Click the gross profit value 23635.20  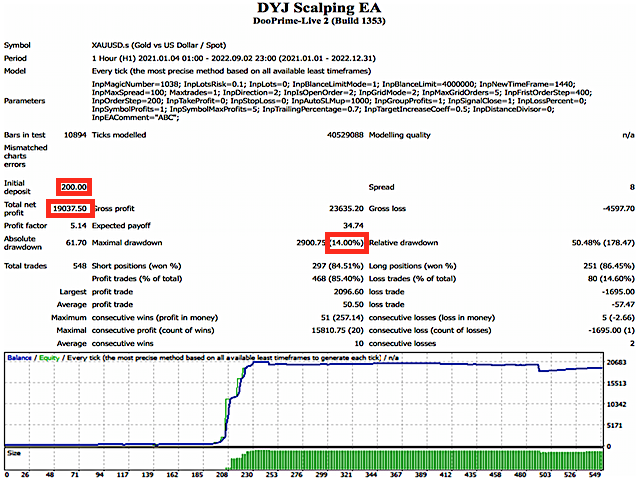coord(346,209)
